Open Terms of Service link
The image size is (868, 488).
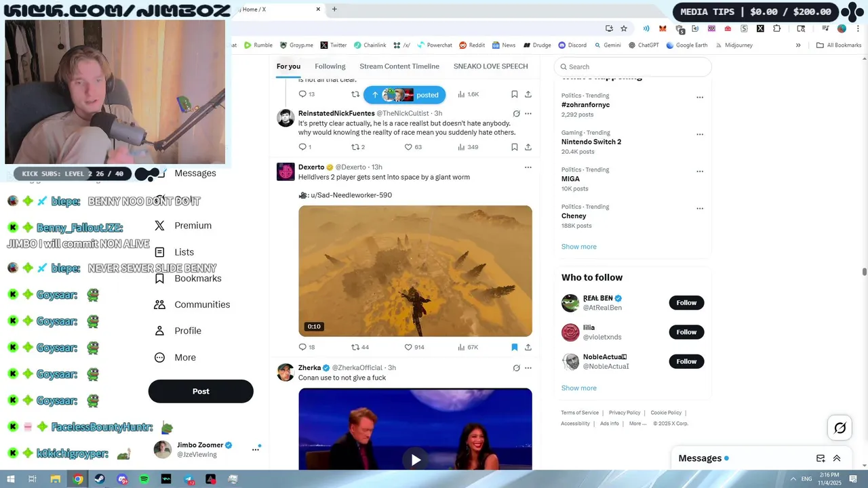pos(580,413)
